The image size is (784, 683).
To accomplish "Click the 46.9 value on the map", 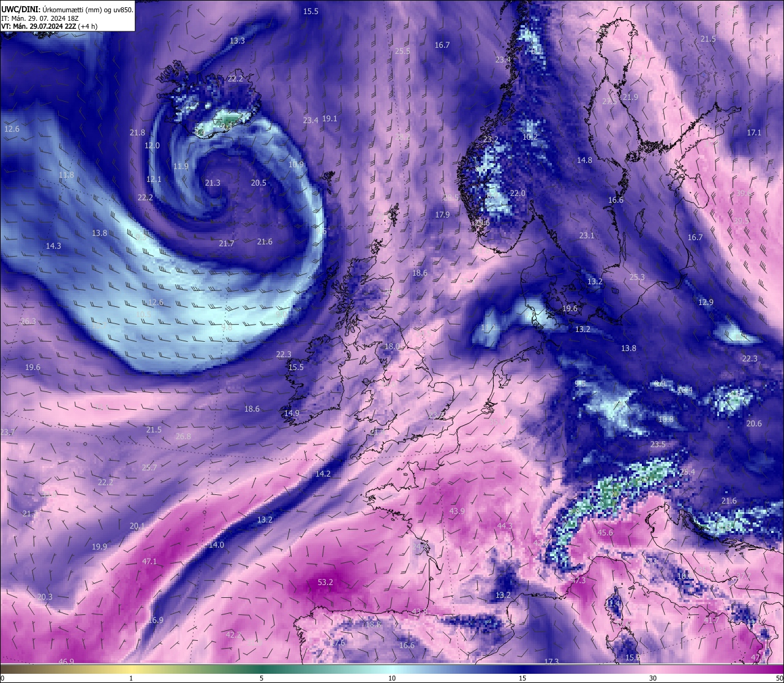I will coord(66,661).
